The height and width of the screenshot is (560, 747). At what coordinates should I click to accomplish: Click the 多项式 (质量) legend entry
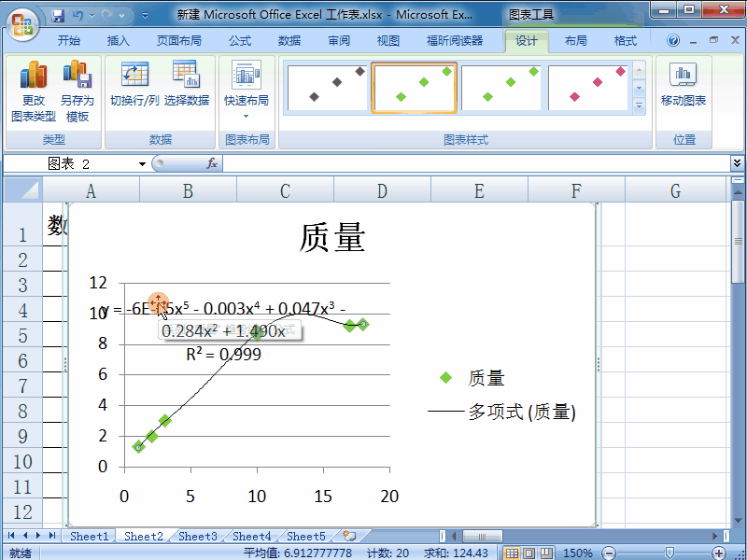[501, 412]
